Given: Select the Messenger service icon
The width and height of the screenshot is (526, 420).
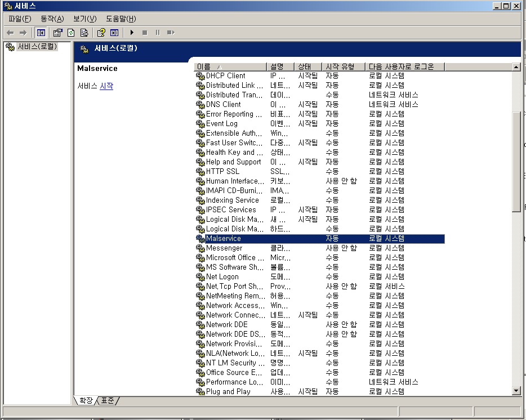Looking at the screenshot, I should [200, 248].
